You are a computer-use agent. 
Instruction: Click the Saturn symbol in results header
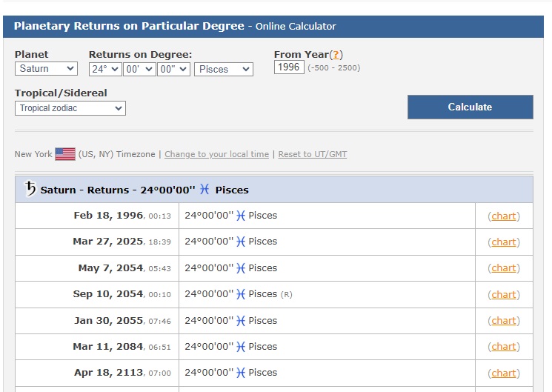pos(30,189)
